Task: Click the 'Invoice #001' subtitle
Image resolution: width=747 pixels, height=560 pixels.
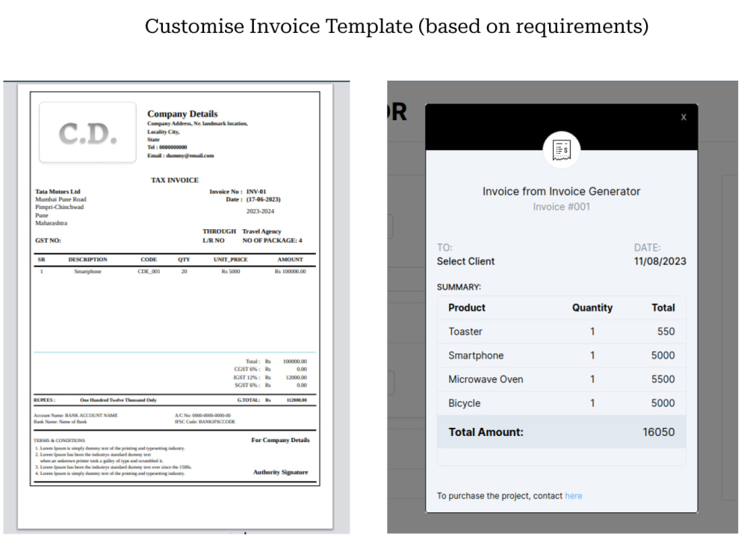Action: click(561, 207)
